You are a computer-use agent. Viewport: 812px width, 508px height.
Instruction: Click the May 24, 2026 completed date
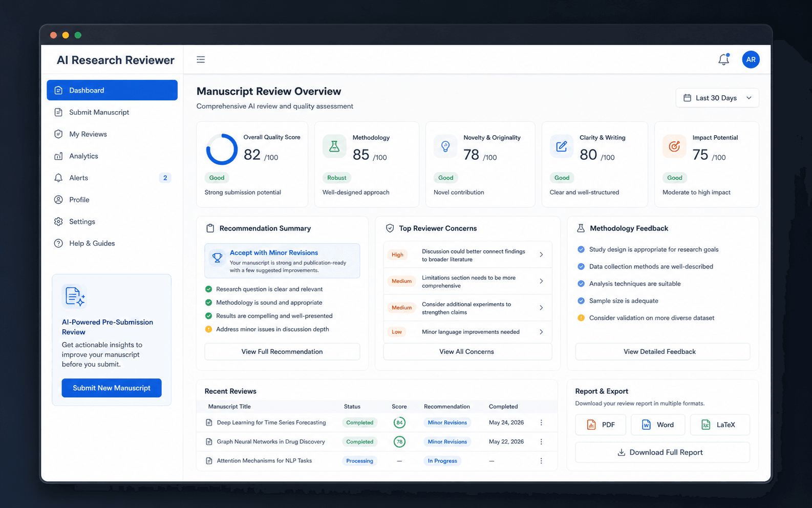(506, 422)
